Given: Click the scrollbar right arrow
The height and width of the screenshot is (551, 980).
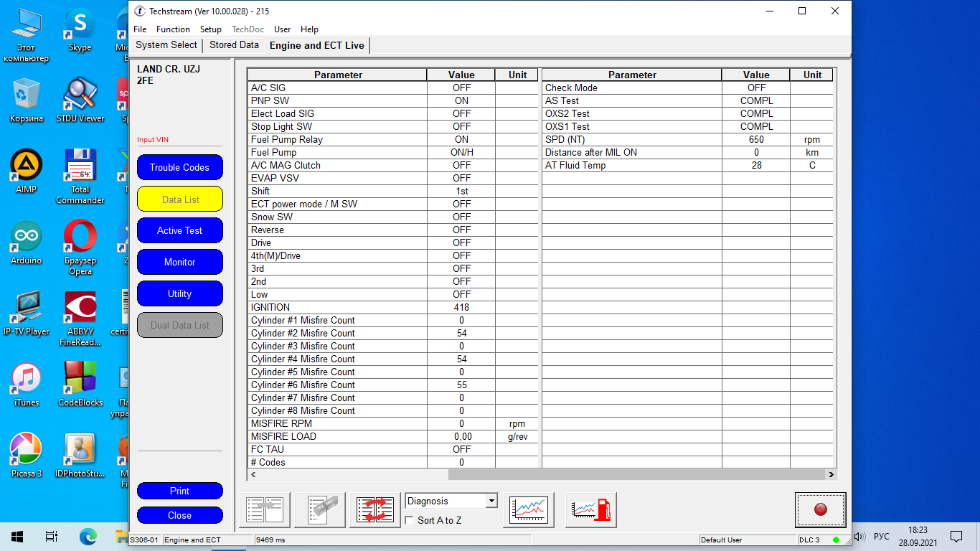Looking at the screenshot, I should pyautogui.click(x=831, y=474).
